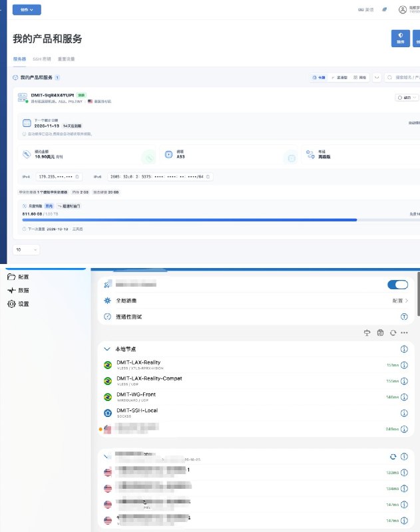Select the table view toggle

339,77
